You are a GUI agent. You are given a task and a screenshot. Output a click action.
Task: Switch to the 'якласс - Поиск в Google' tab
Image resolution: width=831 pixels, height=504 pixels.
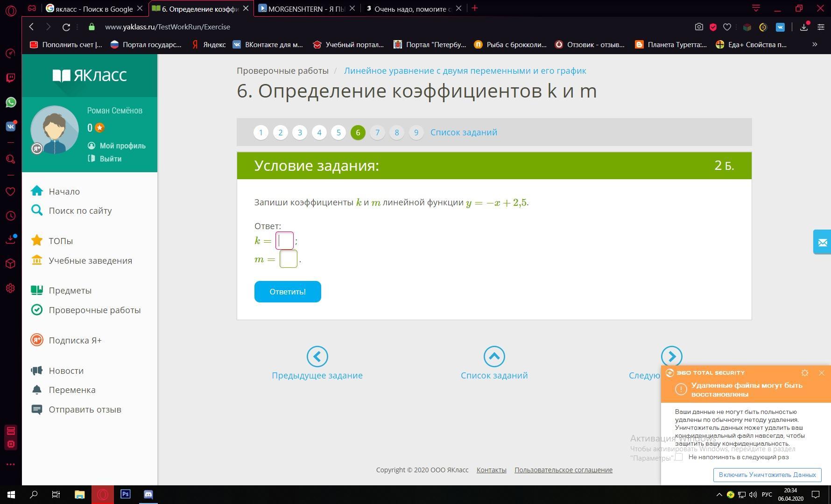click(x=95, y=8)
